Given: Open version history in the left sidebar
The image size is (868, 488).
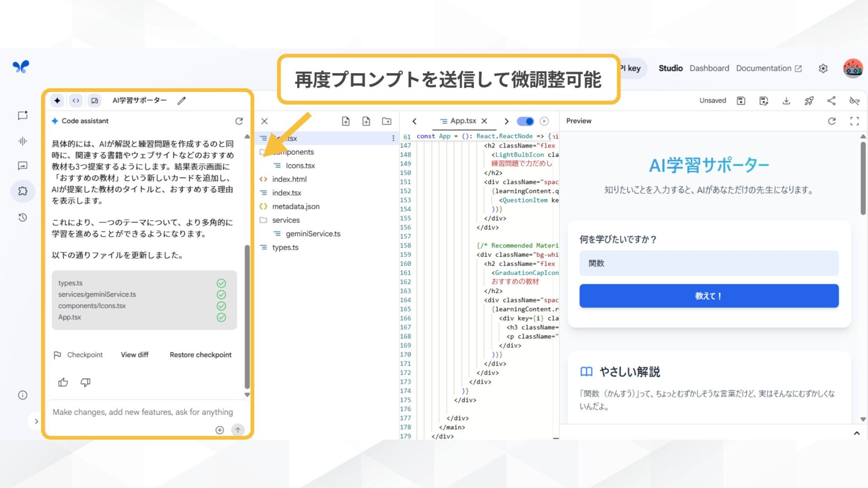Looking at the screenshot, I should (23, 217).
